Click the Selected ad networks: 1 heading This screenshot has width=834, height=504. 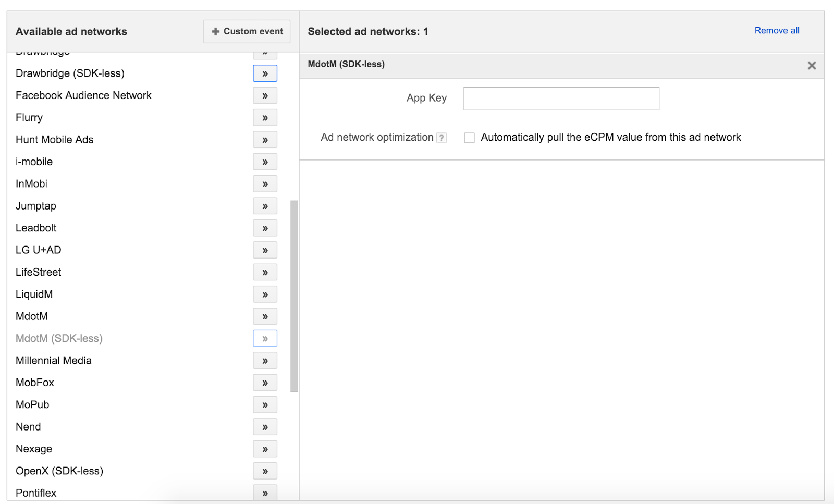pos(368,31)
